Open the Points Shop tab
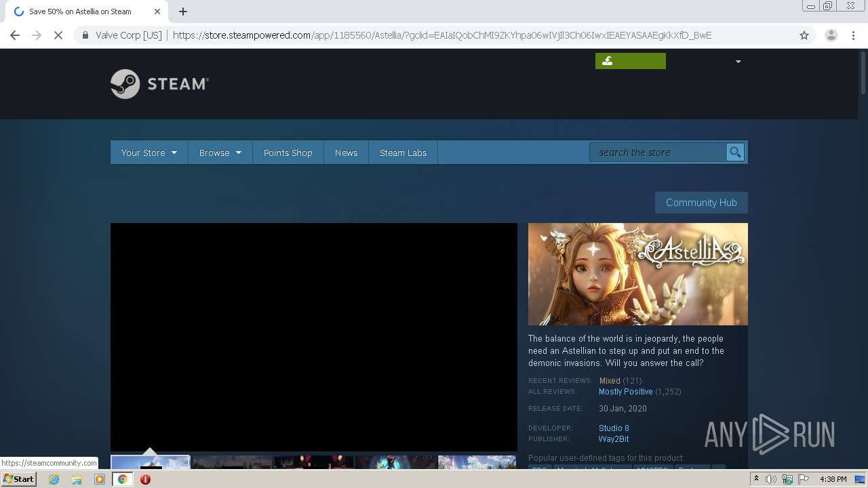The height and width of the screenshot is (488, 868). pos(288,152)
